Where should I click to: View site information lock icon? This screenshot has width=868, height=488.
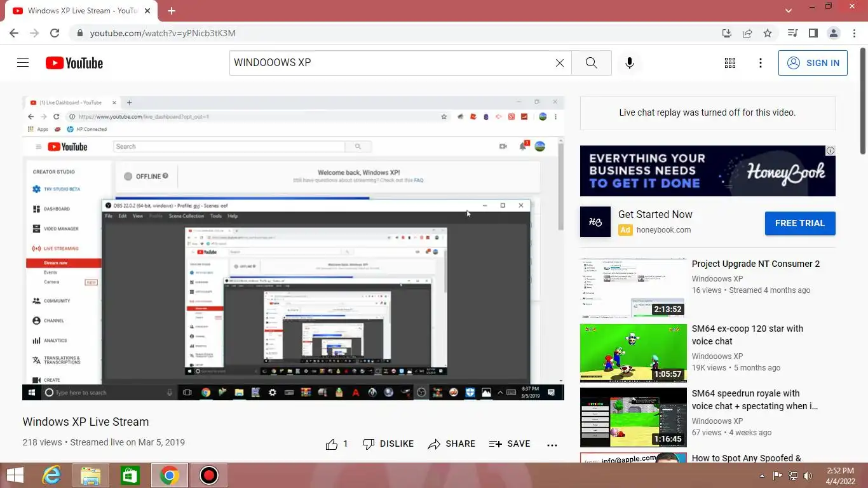79,33
